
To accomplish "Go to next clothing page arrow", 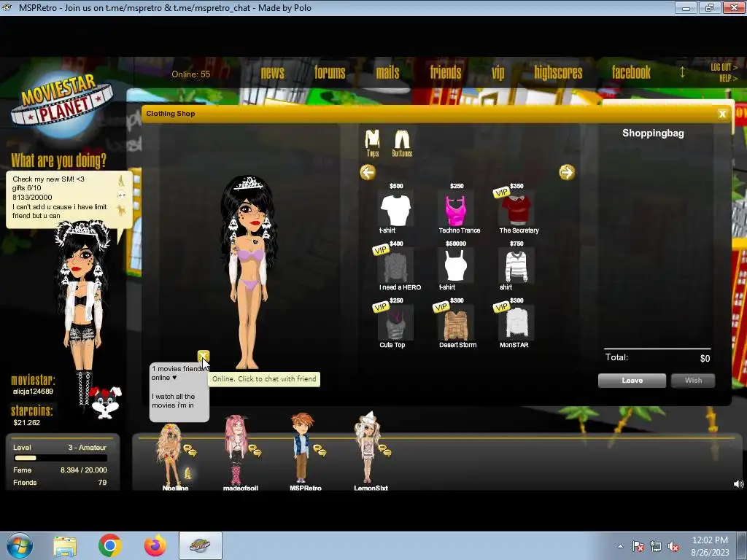I will (567, 172).
